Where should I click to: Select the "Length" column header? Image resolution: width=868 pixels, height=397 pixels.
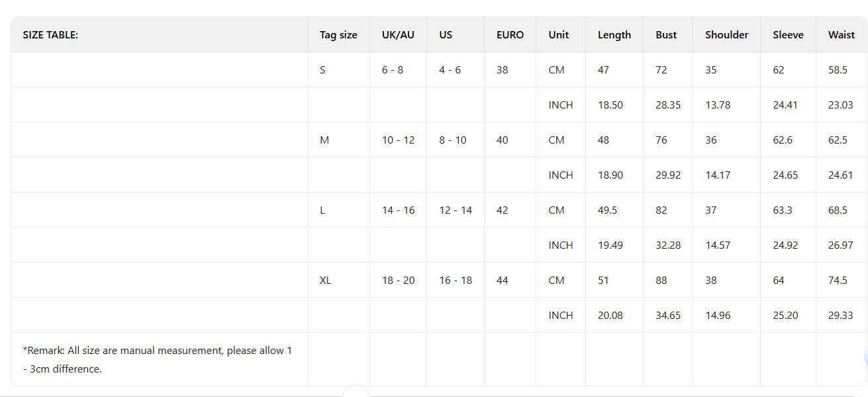614,35
